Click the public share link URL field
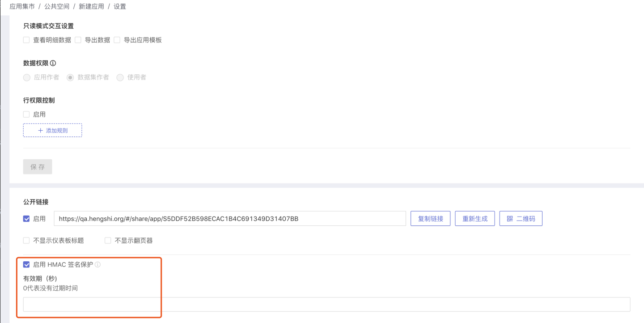The height and width of the screenshot is (323, 644). [x=230, y=219]
